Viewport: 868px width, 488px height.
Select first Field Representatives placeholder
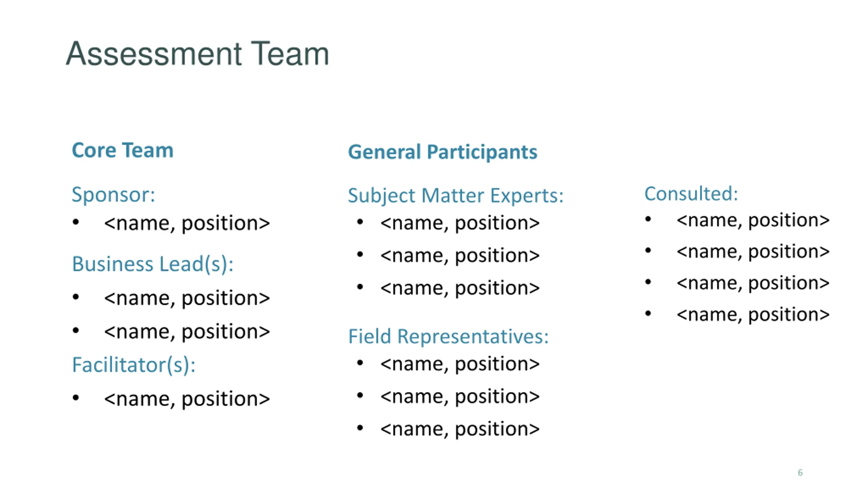460,364
